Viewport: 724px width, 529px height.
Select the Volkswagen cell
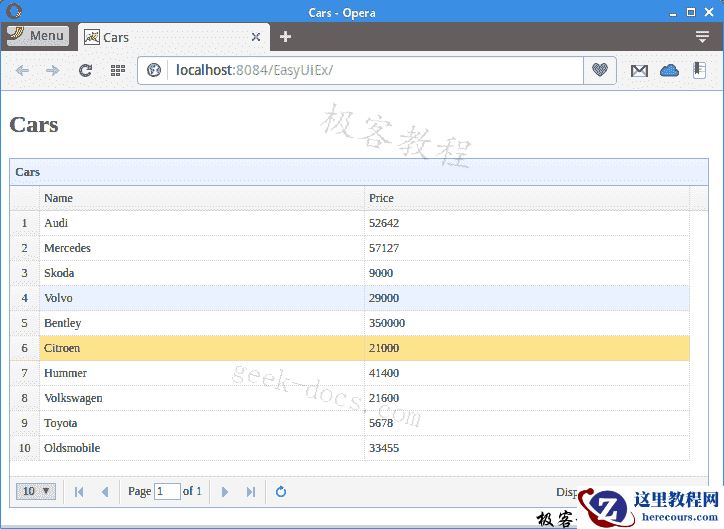[202, 398]
